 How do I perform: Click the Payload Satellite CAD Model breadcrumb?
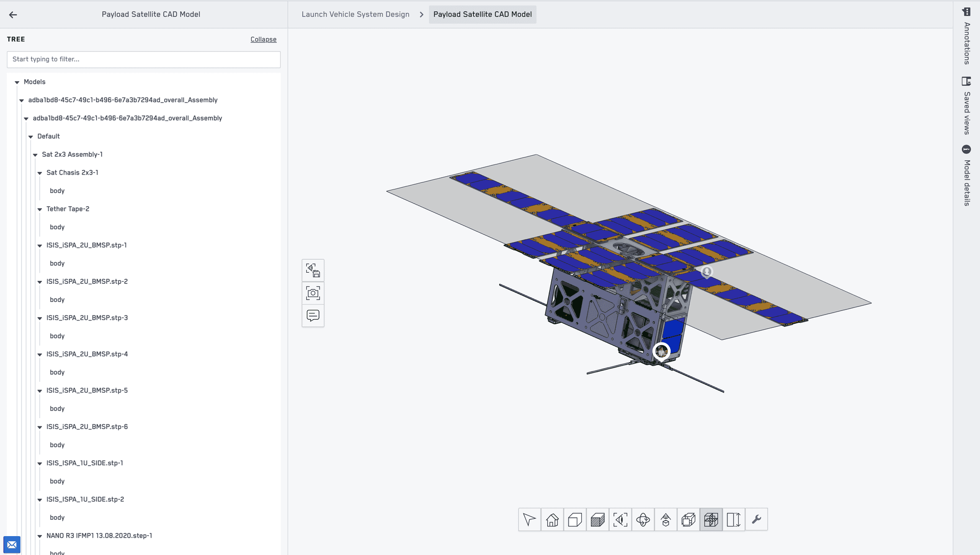pyautogui.click(x=482, y=14)
